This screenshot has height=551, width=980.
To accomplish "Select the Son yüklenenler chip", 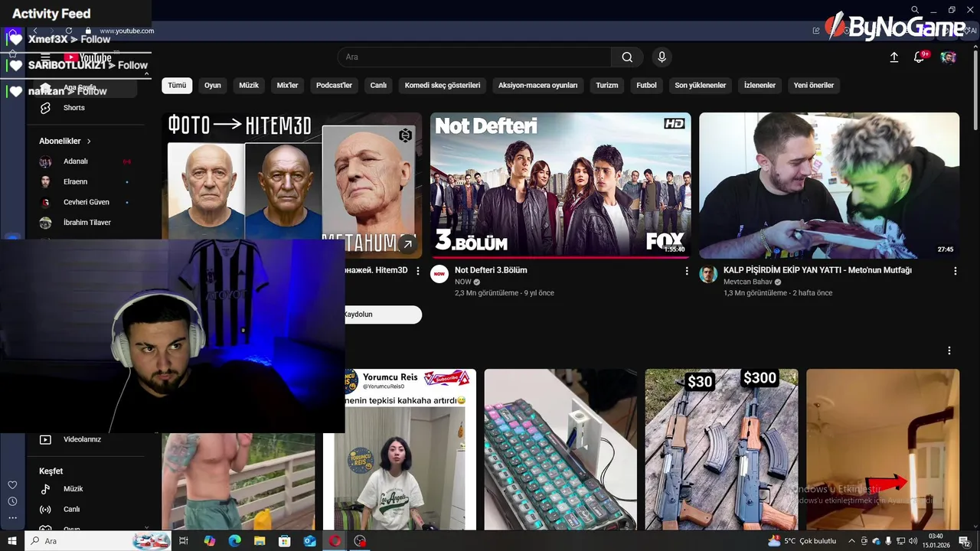I will (700, 86).
